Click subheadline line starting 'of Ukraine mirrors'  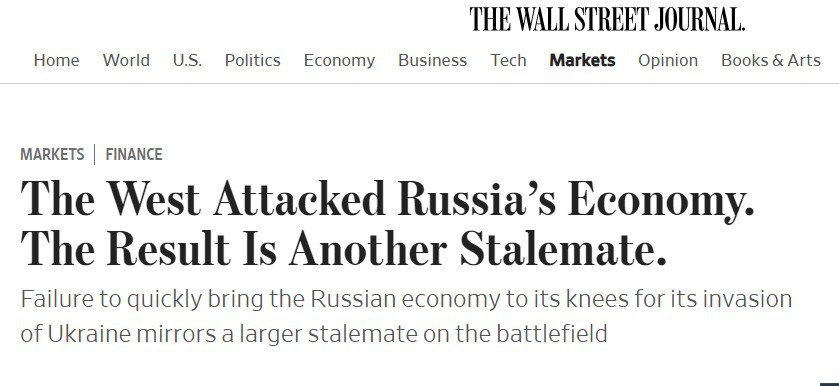[x=314, y=334]
